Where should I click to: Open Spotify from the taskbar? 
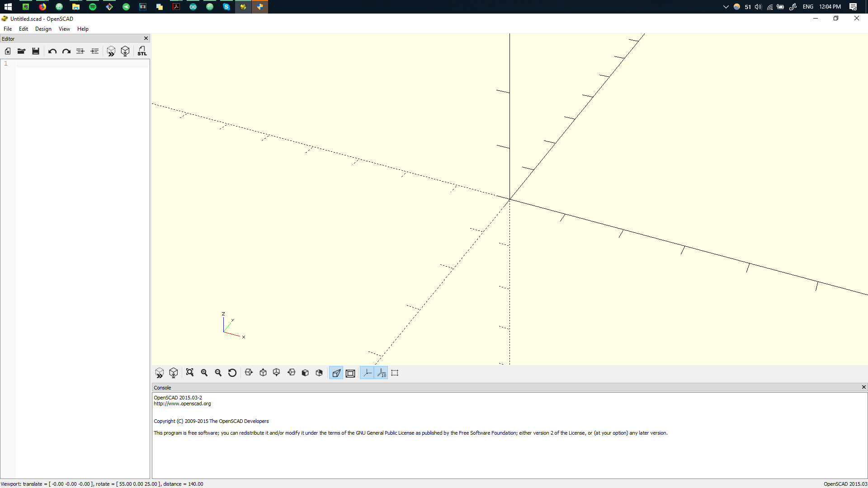pyautogui.click(x=93, y=7)
